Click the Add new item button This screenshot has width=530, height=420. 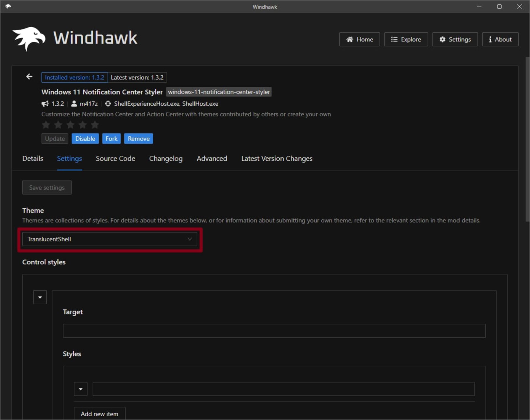[x=99, y=414]
